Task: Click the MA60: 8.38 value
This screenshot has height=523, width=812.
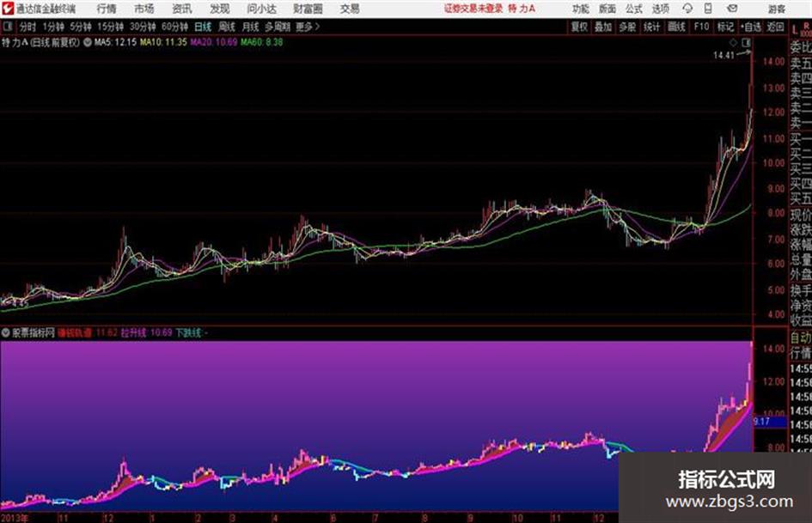Action: pos(261,42)
